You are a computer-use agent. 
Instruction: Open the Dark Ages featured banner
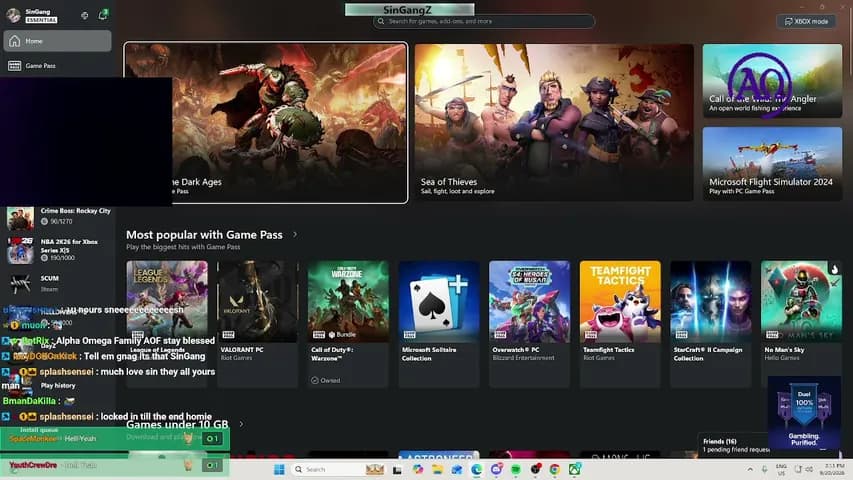point(265,122)
